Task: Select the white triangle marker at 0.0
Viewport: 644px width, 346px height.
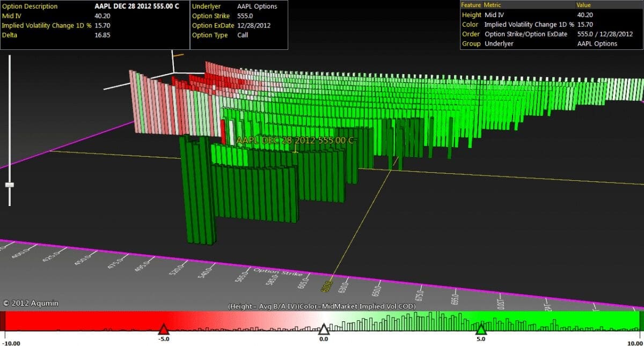Action: click(324, 329)
